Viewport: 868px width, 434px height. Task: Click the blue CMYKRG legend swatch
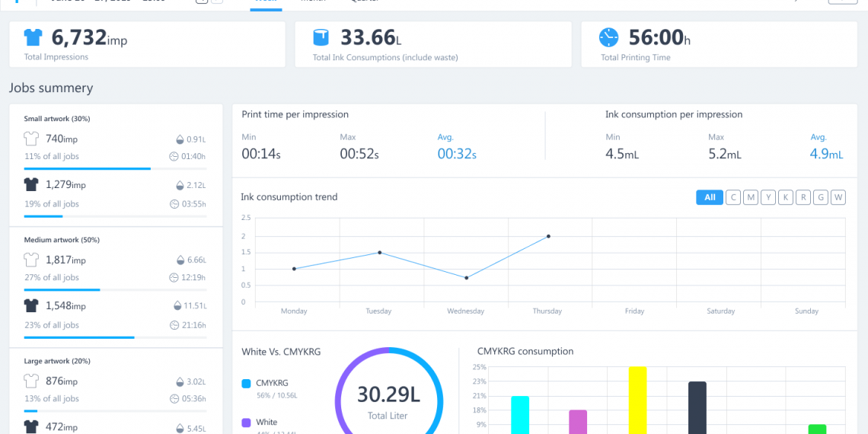[246, 384]
